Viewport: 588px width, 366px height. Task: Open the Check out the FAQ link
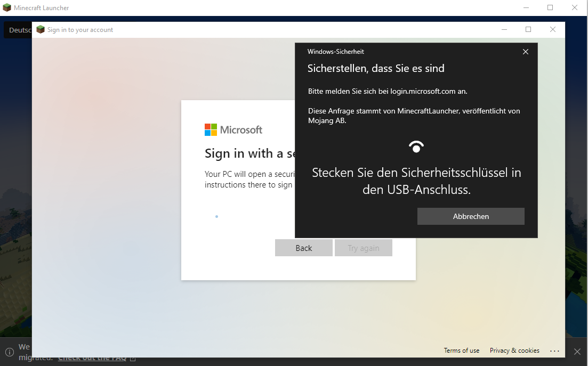(x=96, y=358)
